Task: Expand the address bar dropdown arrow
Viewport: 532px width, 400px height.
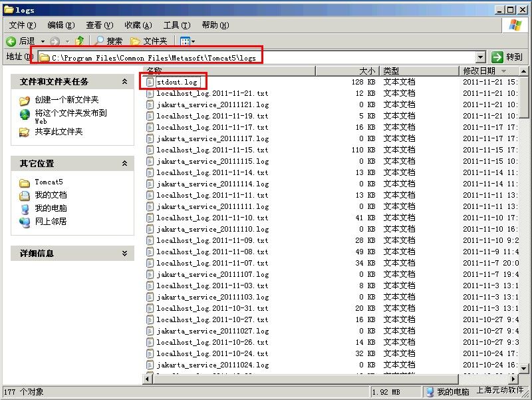Action: coord(480,57)
